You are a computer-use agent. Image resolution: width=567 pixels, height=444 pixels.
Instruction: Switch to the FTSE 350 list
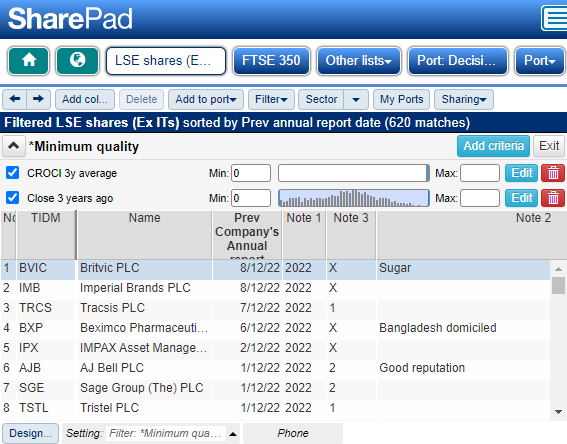[271, 61]
